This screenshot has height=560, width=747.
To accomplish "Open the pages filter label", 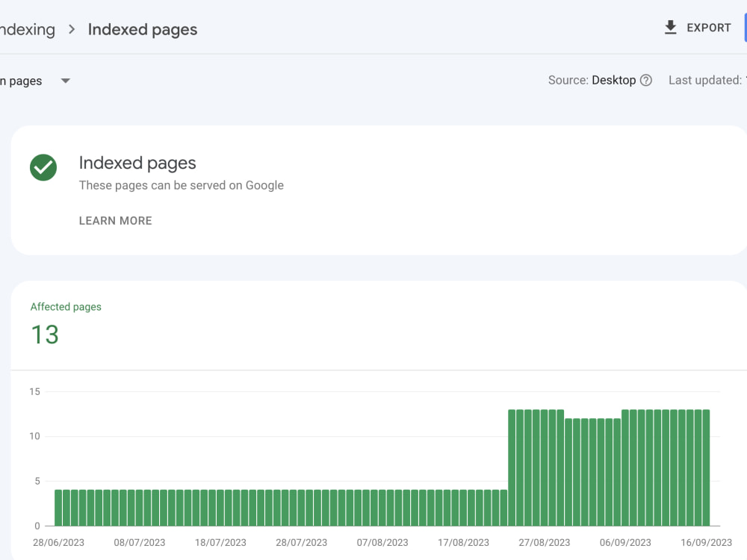I will (x=21, y=81).
